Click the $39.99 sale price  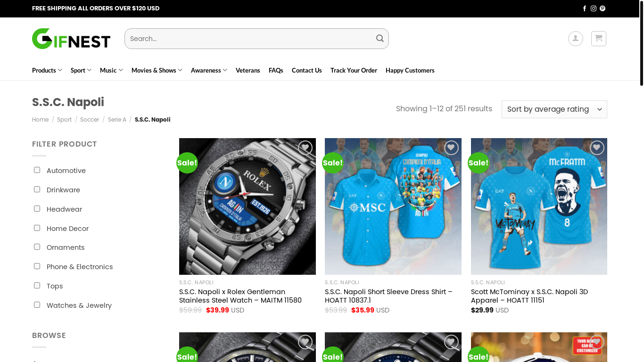point(217,310)
